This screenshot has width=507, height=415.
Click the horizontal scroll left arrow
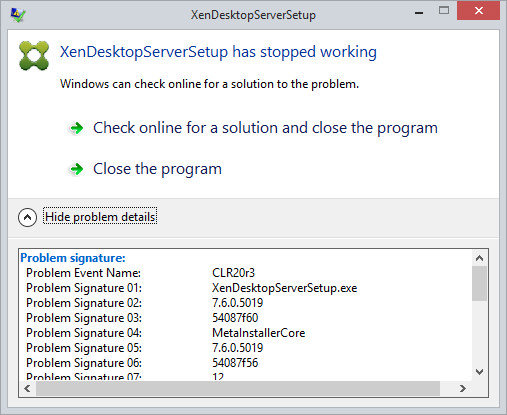point(27,388)
